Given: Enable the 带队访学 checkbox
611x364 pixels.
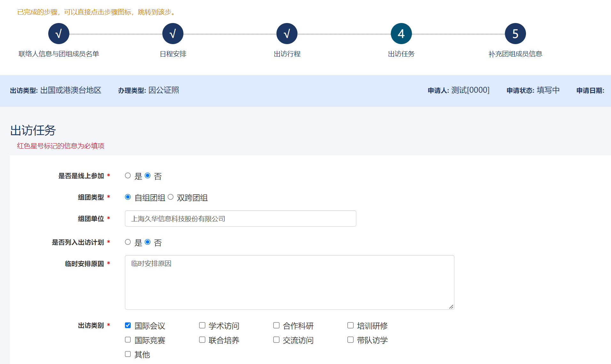Looking at the screenshot, I should point(350,340).
